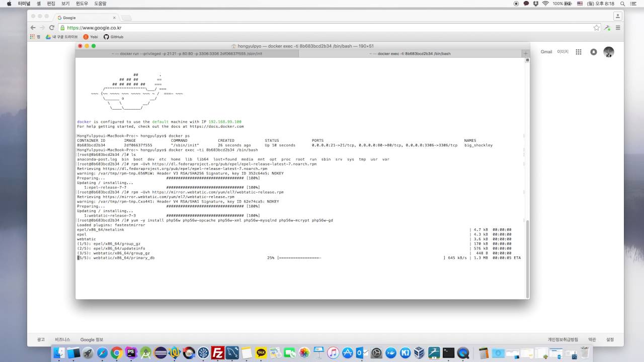Open the 광고 footer link

pyautogui.click(x=41, y=339)
